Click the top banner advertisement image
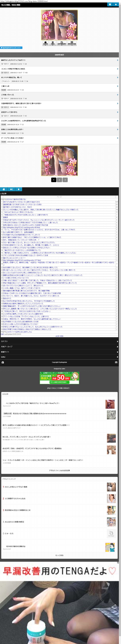Screen dimensions: 121x644 [59, 25]
